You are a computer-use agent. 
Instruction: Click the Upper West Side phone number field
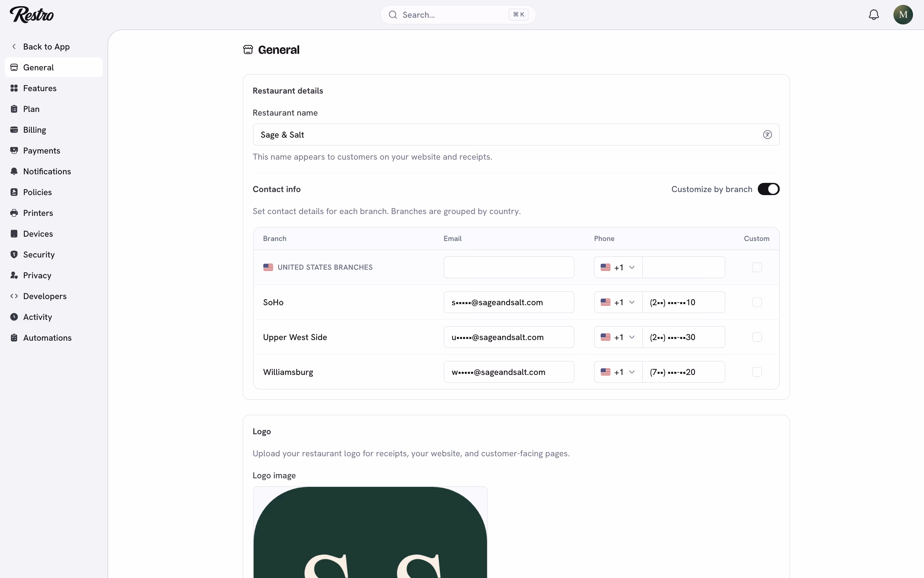point(684,337)
